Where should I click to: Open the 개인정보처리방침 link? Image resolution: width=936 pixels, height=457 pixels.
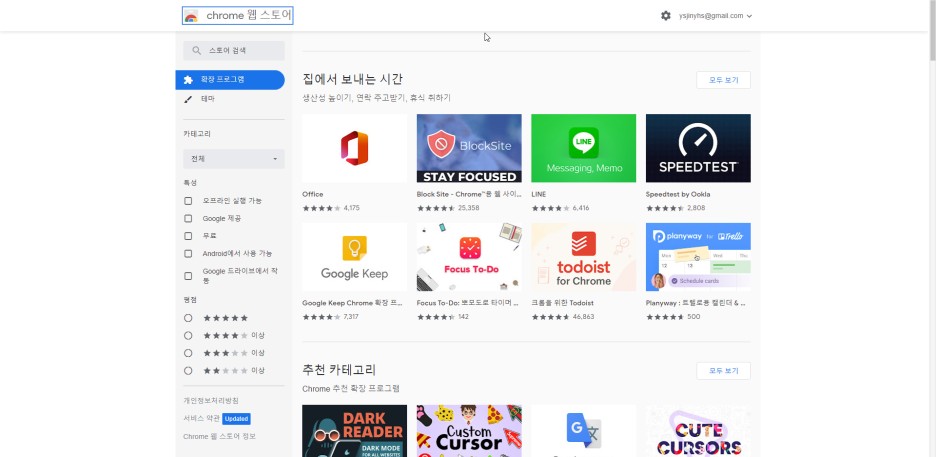[x=211, y=401]
